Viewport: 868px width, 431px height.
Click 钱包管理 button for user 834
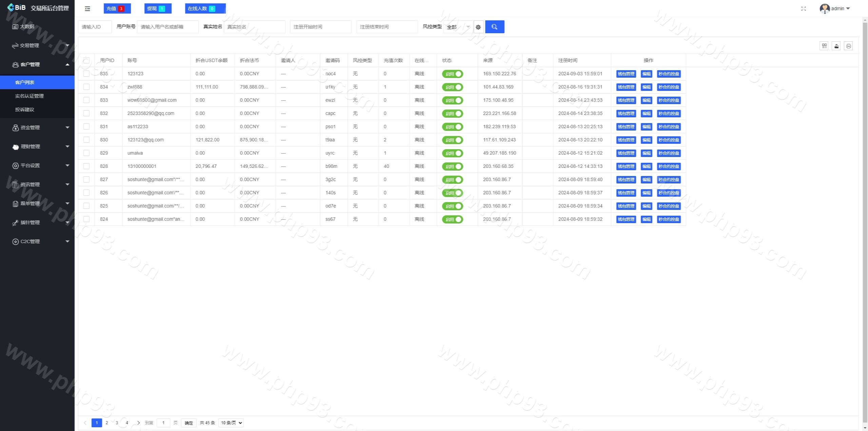coord(626,87)
